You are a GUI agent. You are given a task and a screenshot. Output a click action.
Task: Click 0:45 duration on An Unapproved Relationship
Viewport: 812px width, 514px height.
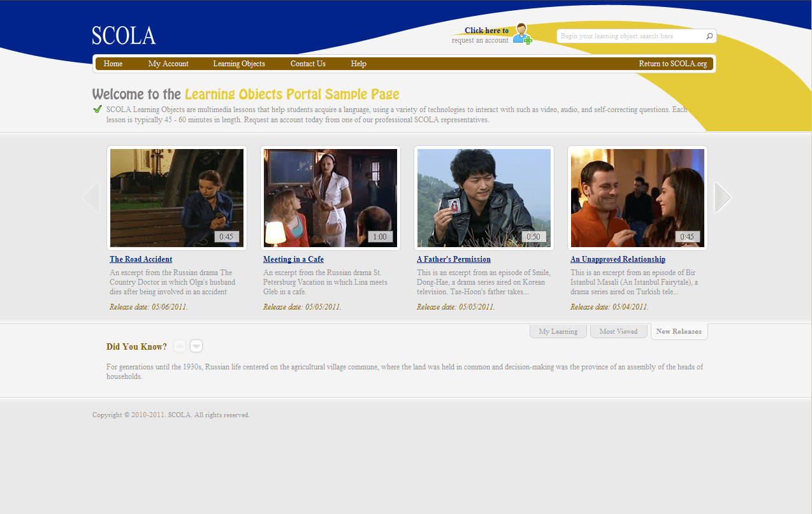point(687,236)
